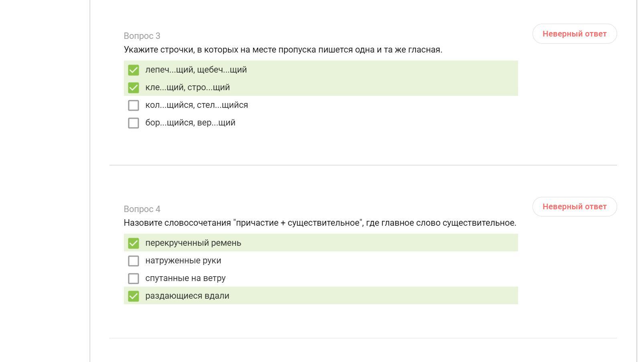This screenshot has width=644, height=362.
Task: Check the "спутанные на ветру" checkbox
Action: point(134,279)
